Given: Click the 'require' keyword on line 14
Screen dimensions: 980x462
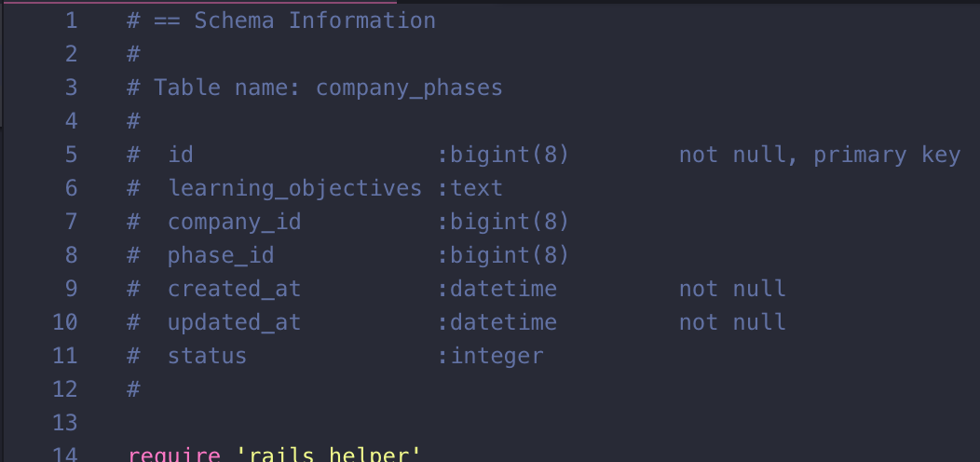Looking at the screenshot, I should [x=174, y=455].
